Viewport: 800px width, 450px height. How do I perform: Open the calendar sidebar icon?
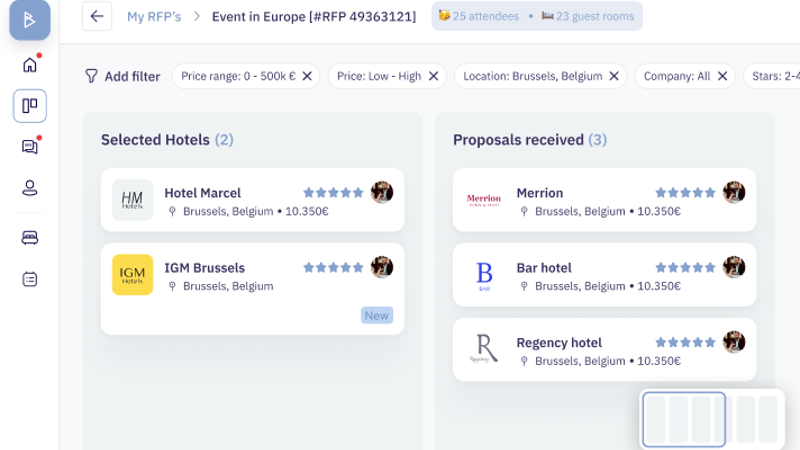pyautogui.click(x=30, y=279)
